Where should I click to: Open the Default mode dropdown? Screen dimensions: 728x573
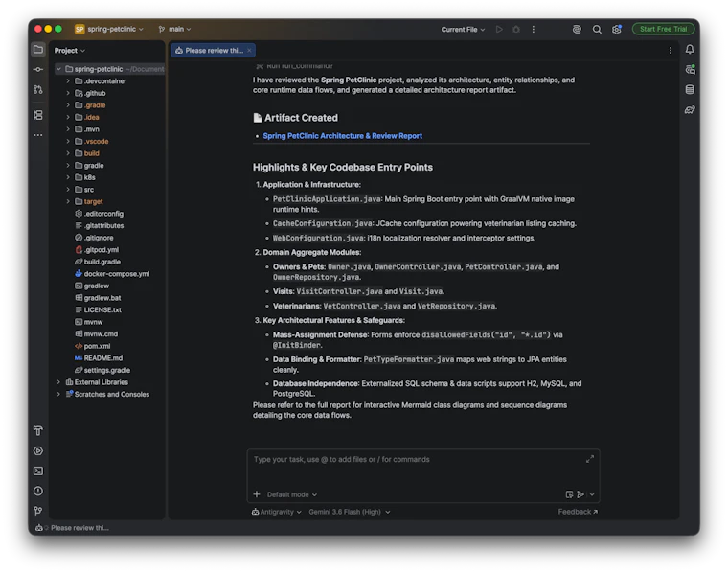tap(292, 494)
